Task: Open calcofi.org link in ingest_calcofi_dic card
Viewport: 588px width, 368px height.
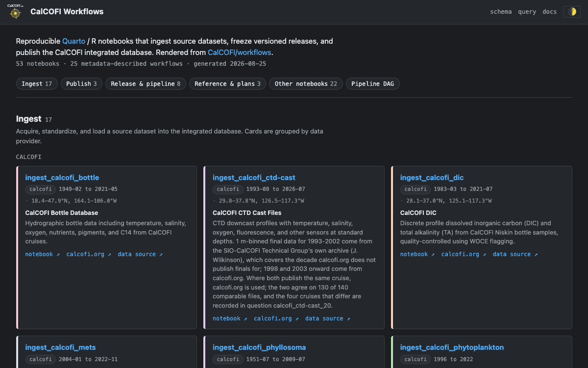Action: click(464, 254)
